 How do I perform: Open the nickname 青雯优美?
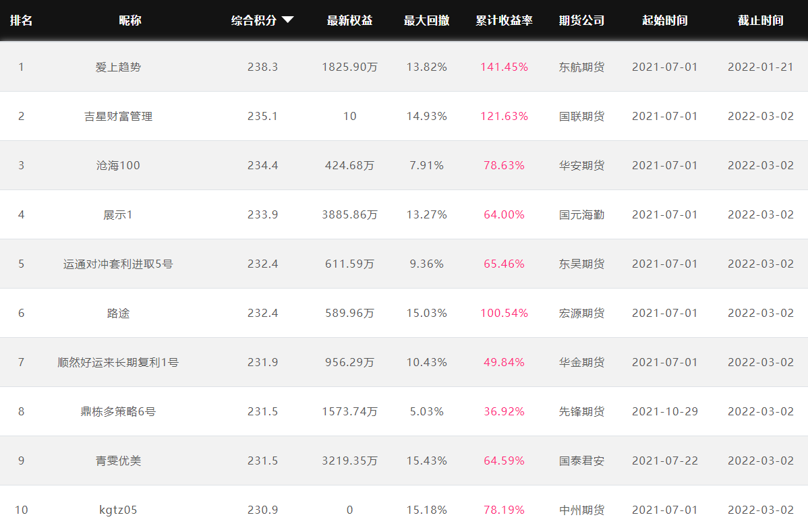118,461
